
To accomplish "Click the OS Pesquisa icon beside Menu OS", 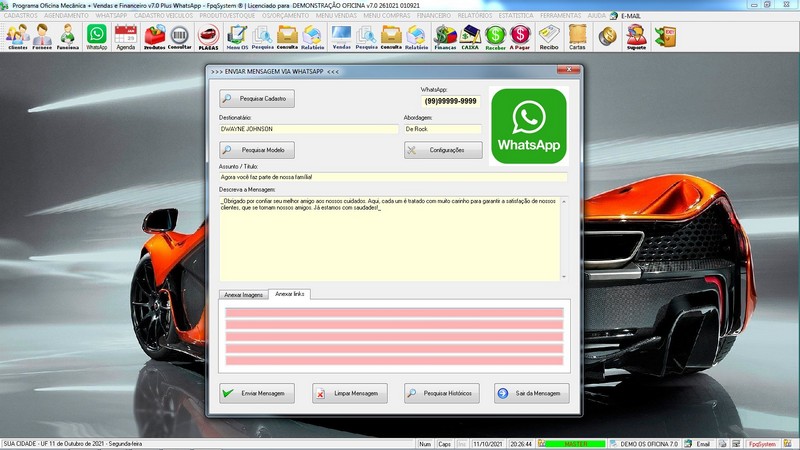I will [263, 37].
